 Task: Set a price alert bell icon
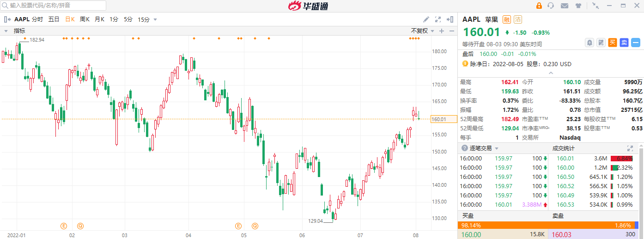[590, 43]
